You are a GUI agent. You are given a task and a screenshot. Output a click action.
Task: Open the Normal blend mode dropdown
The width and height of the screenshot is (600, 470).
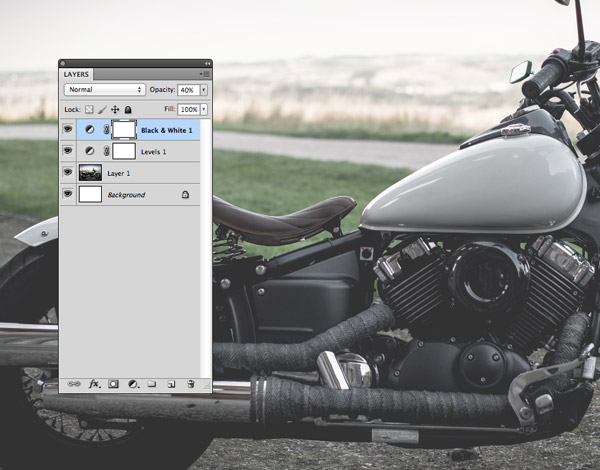click(104, 89)
